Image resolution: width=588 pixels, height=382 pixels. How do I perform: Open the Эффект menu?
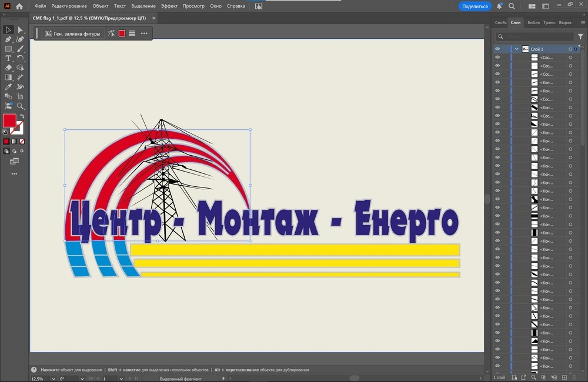[169, 6]
